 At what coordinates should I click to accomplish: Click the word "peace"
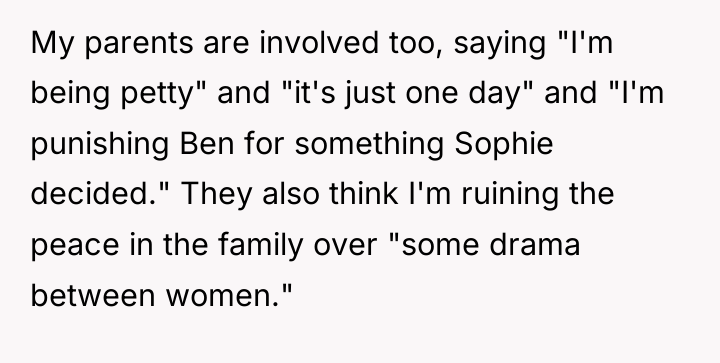tap(75, 246)
